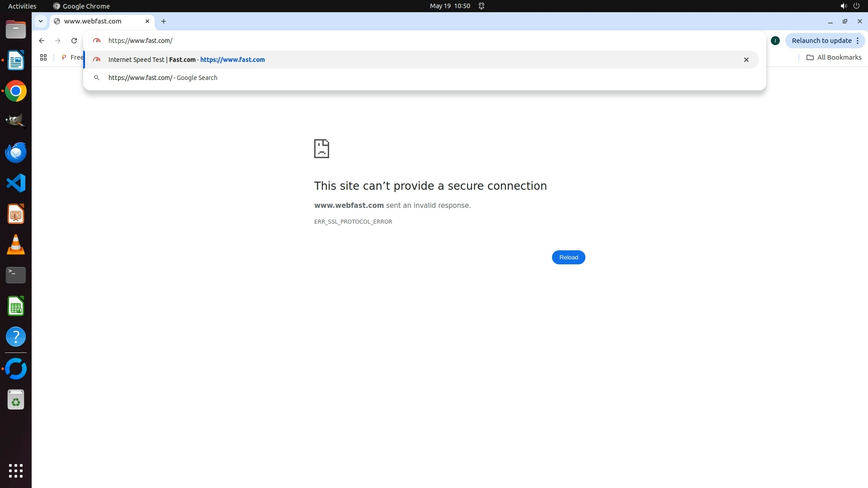The height and width of the screenshot is (488, 868).
Task: Click the browser back arrow
Action: tap(42, 41)
